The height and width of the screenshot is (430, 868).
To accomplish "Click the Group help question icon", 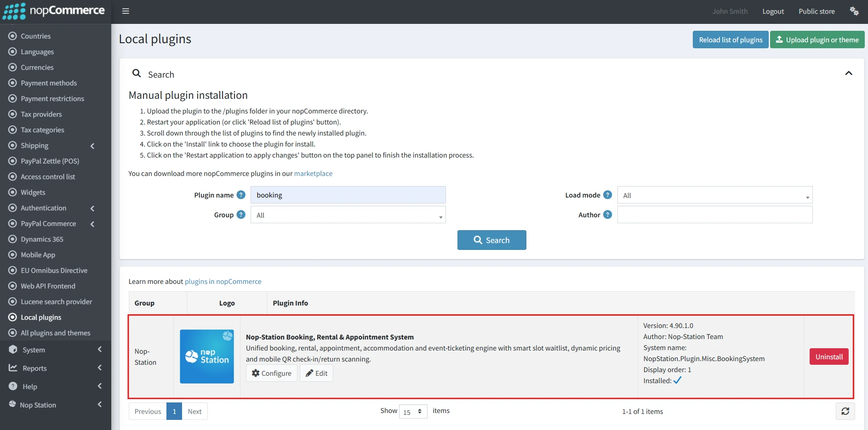I will click(241, 215).
